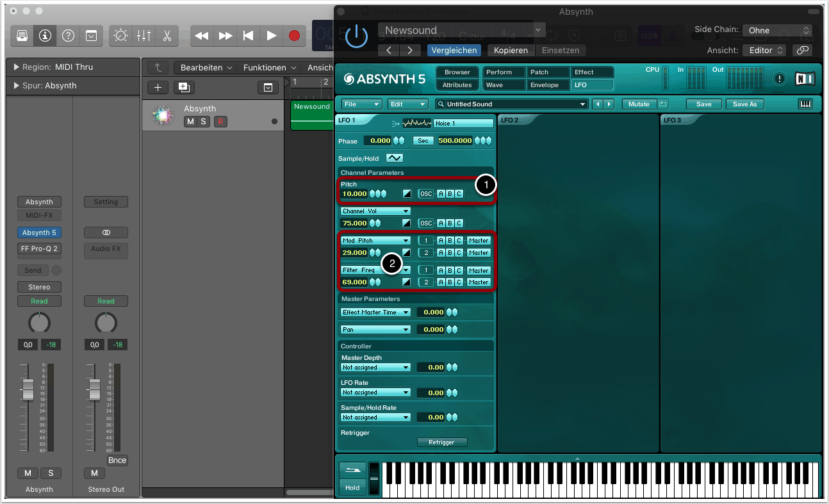Click the red Record button in transport
Viewport: 829px width, 504px height.
coord(294,36)
